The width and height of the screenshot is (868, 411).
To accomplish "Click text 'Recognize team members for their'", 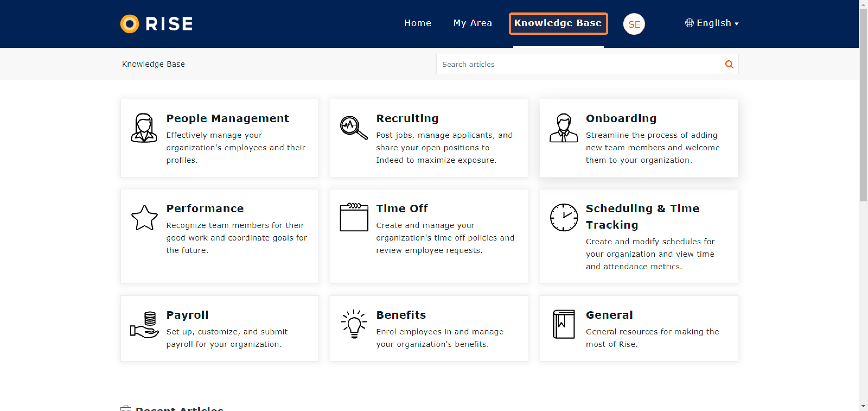I will [x=235, y=225].
